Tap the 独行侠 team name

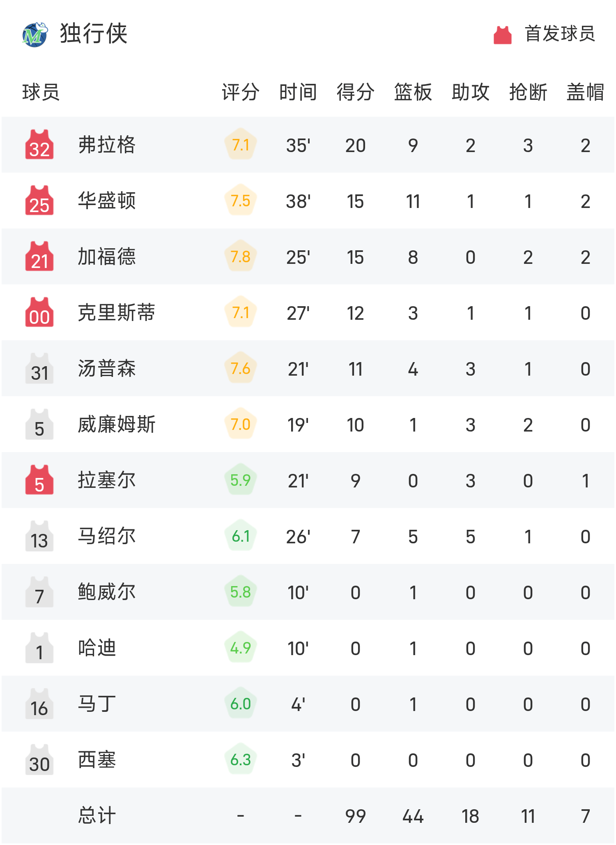coord(94,34)
